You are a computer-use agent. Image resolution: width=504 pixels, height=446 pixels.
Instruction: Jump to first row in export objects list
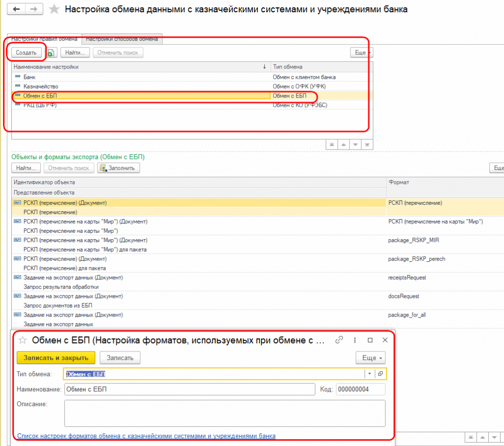click(x=471, y=437)
